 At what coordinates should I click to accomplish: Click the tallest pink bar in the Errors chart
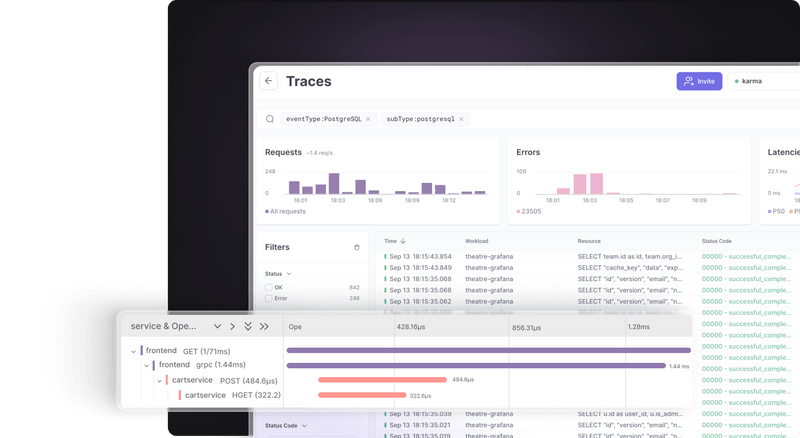coord(596,184)
